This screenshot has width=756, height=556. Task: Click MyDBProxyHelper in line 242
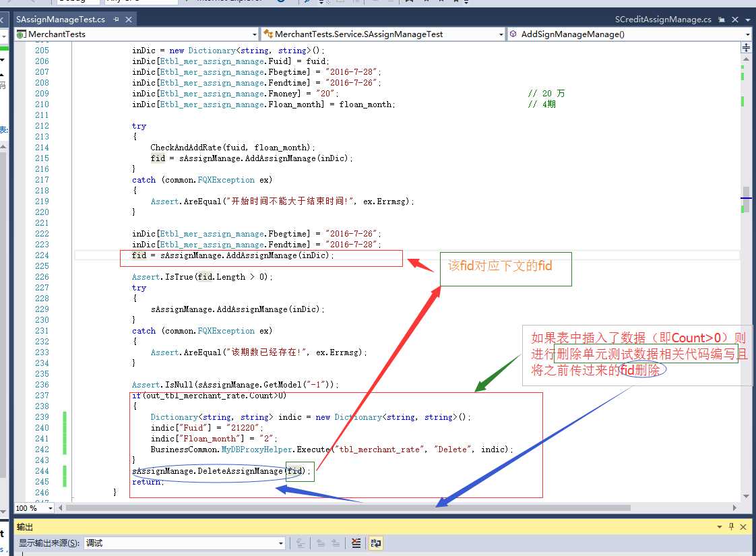257,450
